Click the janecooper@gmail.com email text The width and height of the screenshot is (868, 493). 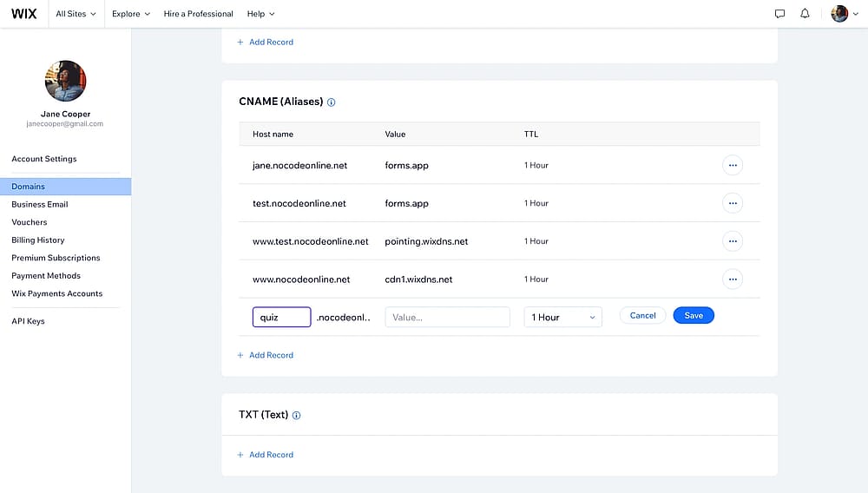pyautogui.click(x=65, y=124)
